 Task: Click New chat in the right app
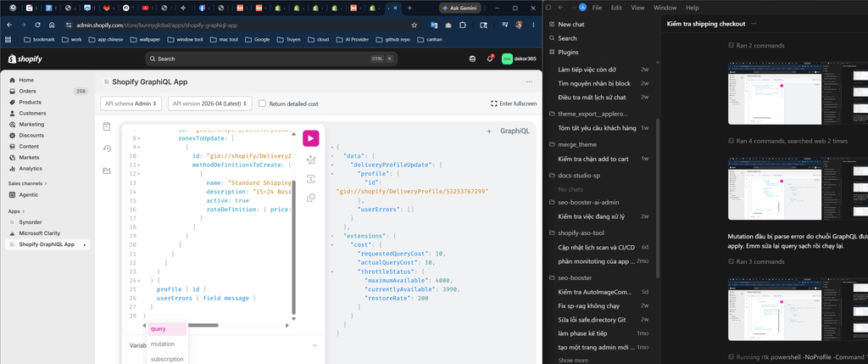[570, 25]
